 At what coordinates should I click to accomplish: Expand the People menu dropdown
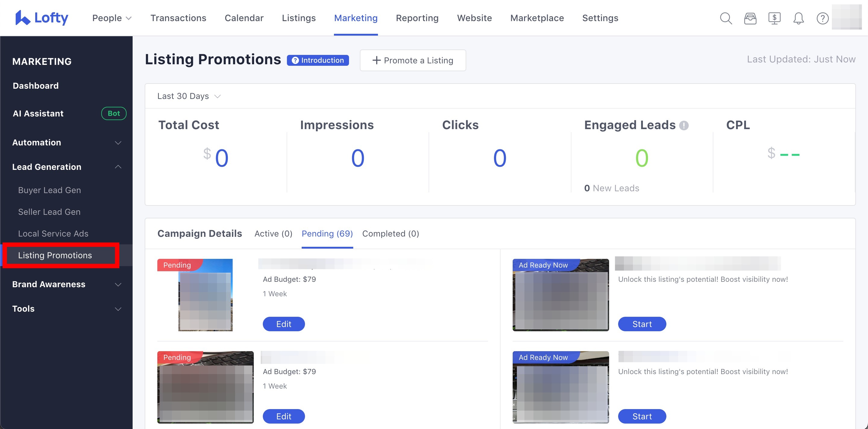112,18
